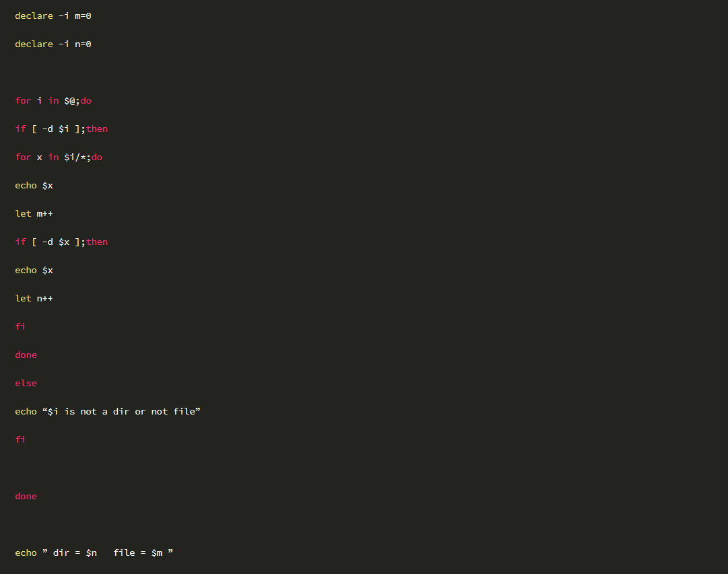Image resolution: width=728 pixels, height=574 pixels.
Task: Click the 'let n++' statement
Action: click(x=34, y=299)
